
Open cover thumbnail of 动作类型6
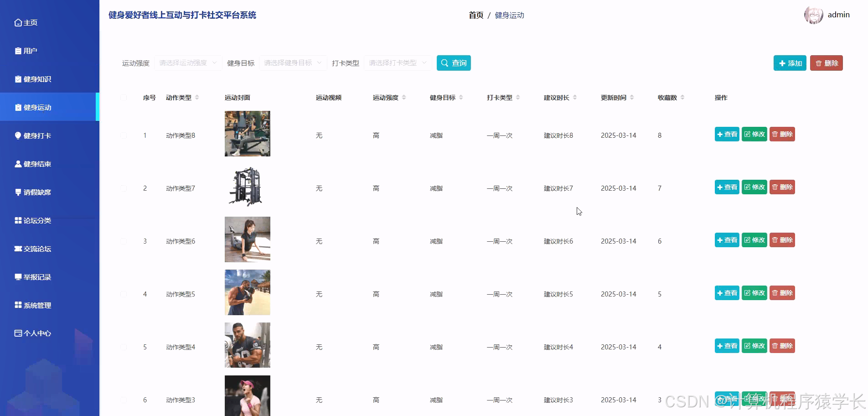[248, 239]
